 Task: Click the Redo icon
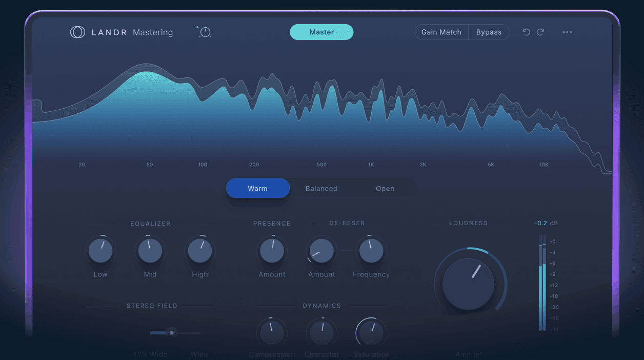point(541,32)
